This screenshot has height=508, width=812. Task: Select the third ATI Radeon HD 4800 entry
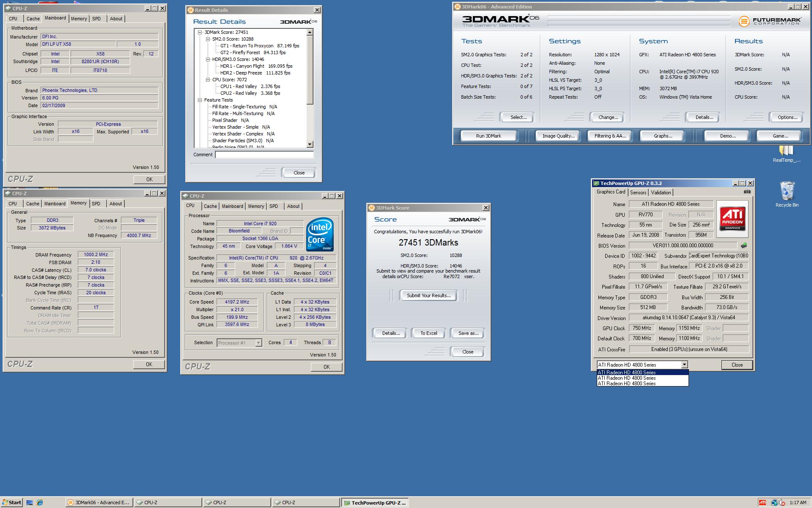click(642, 384)
